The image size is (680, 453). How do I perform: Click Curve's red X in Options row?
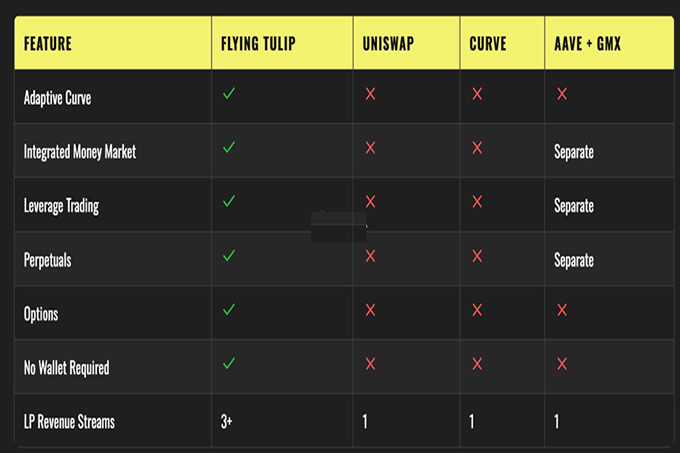477,310
